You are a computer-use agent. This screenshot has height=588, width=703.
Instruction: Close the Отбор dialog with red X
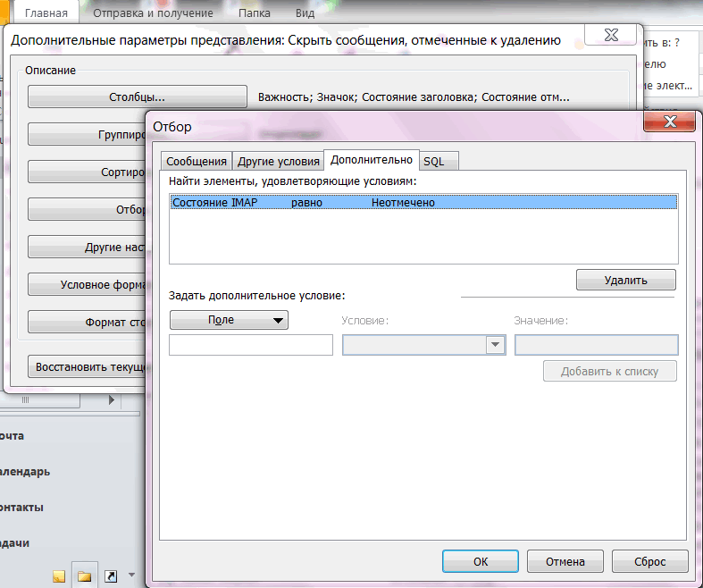[x=670, y=122]
